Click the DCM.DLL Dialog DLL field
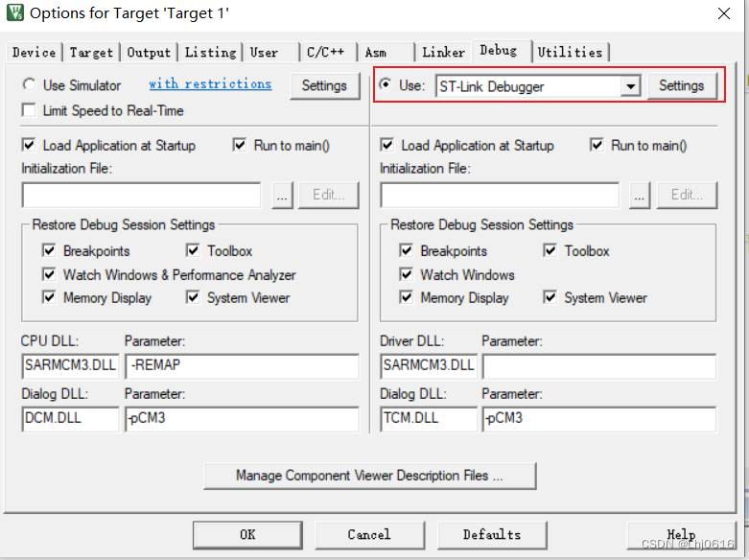 [x=70, y=419]
